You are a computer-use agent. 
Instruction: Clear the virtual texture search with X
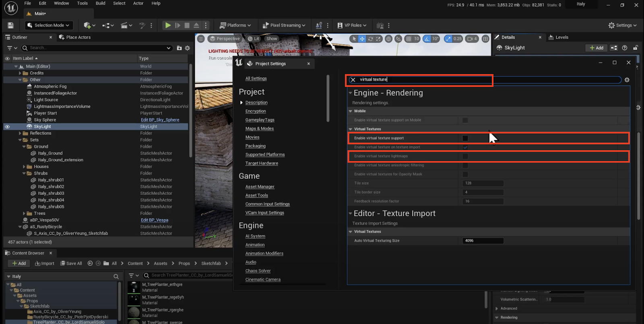coord(353,80)
